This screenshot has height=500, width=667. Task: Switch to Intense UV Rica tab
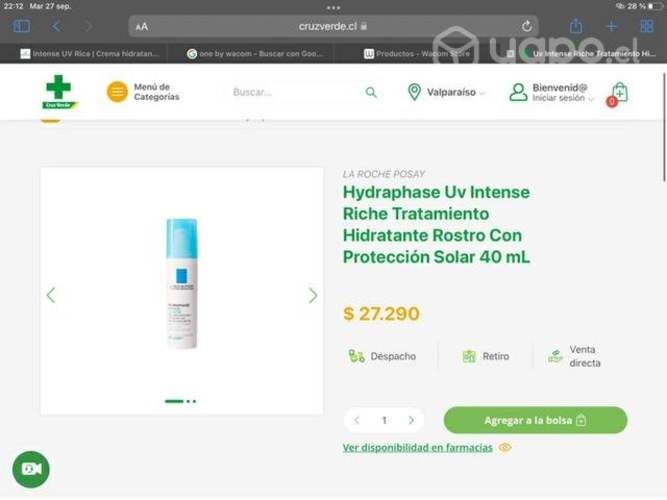(x=89, y=54)
